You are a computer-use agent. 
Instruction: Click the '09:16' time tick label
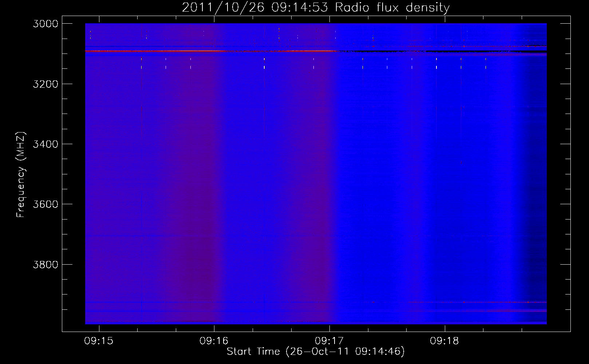pos(214,341)
